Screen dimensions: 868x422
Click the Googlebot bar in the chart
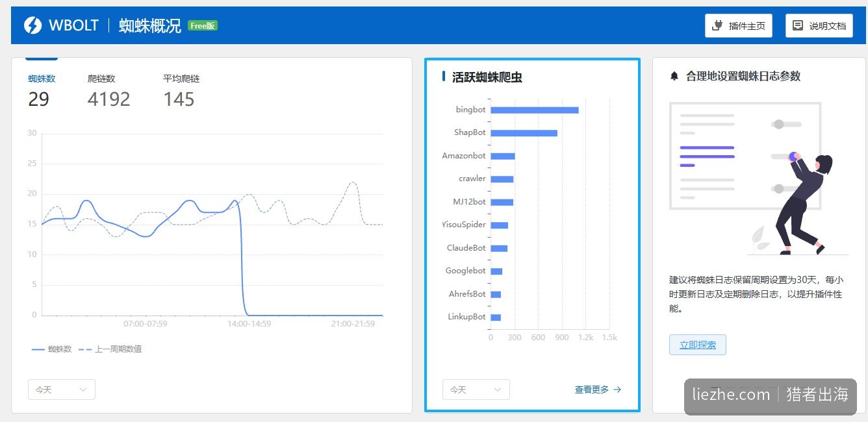pos(496,271)
